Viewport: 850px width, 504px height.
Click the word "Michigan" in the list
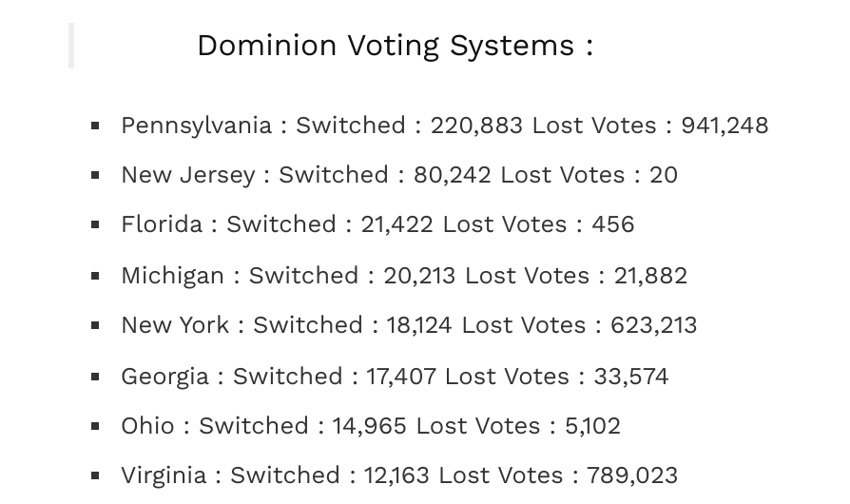pyautogui.click(x=172, y=276)
